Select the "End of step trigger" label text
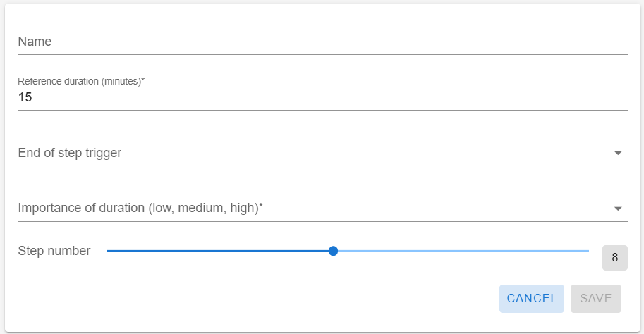Viewport: 644px width, 334px height. (70, 153)
